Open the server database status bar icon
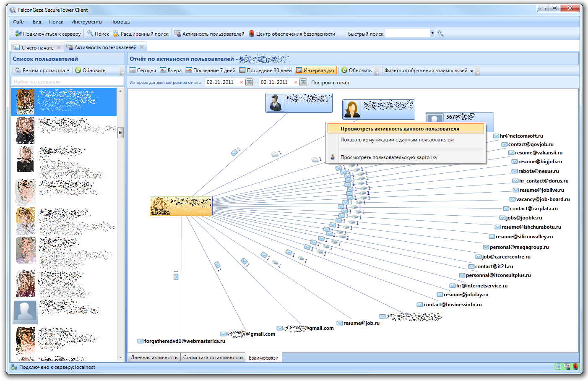Image resolution: width=588 pixels, height=381 pixels. [x=558, y=367]
